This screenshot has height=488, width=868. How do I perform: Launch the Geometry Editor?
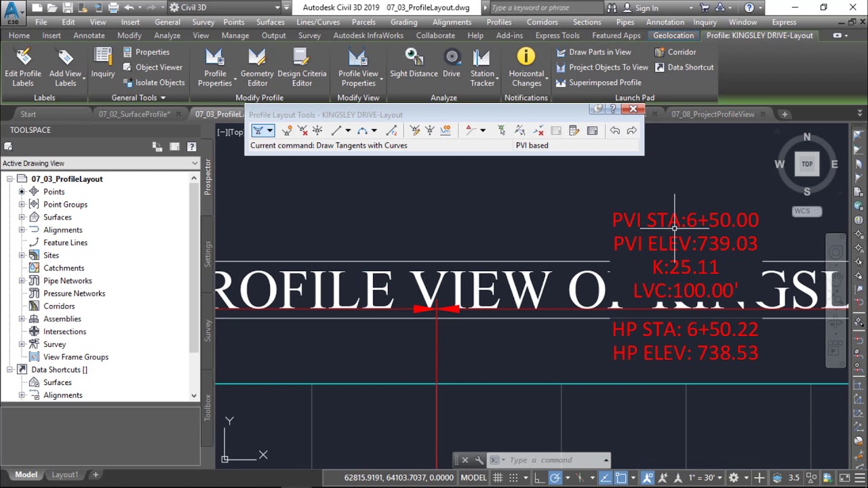coord(257,67)
